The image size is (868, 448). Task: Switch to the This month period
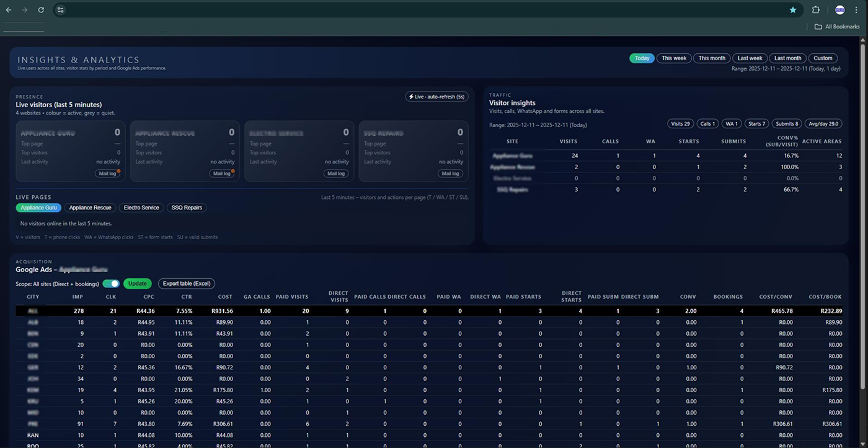click(x=711, y=58)
